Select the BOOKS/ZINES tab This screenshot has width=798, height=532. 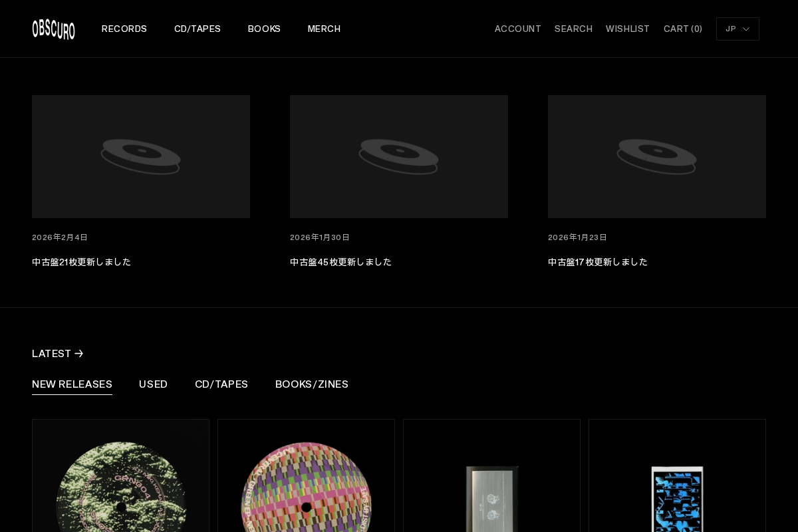[x=312, y=384]
